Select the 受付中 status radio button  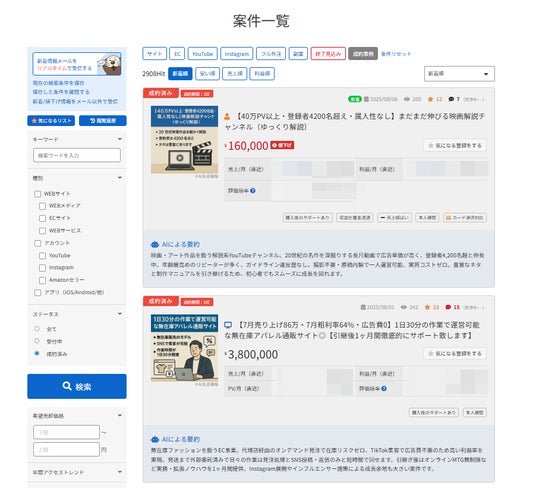click(37, 341)
